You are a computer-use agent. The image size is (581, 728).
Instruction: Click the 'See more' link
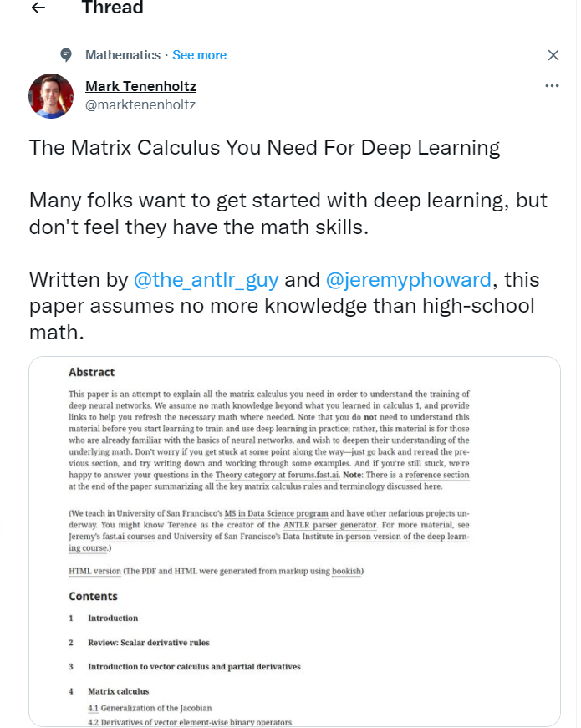199,55
